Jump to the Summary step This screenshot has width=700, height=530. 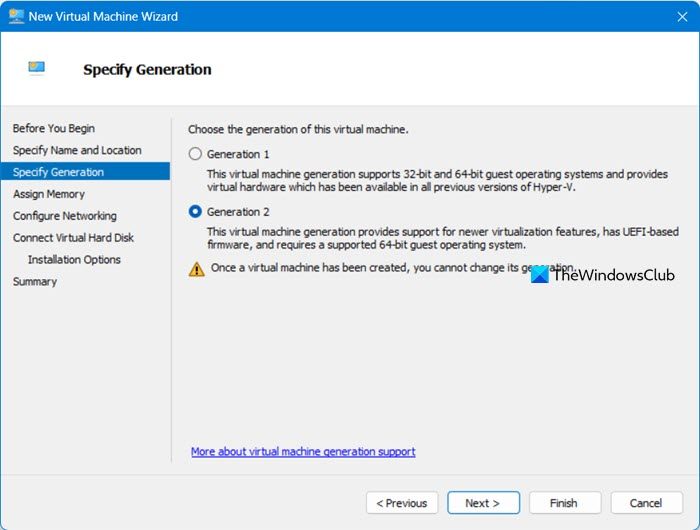35,282
